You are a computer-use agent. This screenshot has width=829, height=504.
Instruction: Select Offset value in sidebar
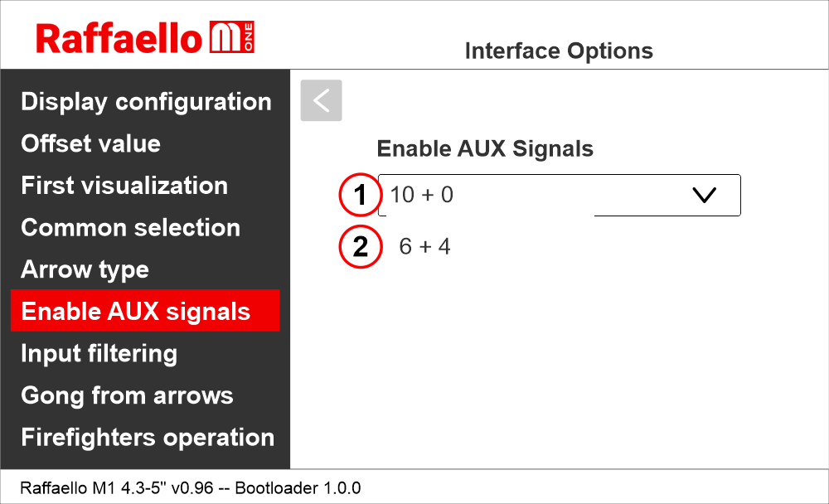[90, 143]
